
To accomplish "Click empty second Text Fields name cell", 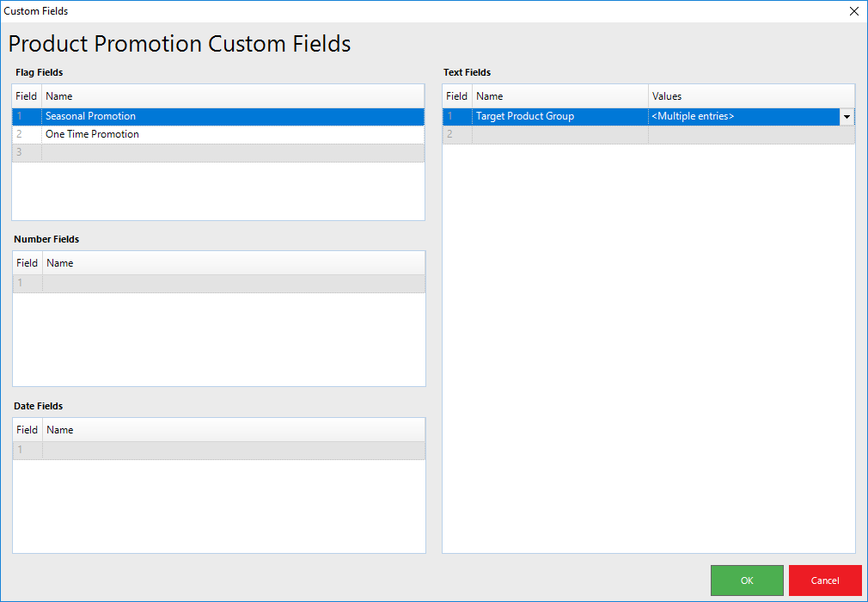I will (559, 134).
